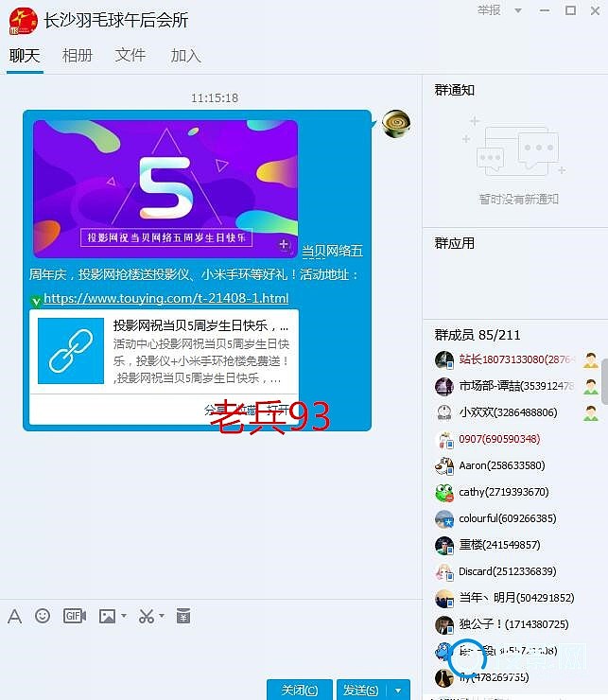This screenshot has width=608, height=700.
Task: Click the frog avatar of cathy
Action: (444, 493)
